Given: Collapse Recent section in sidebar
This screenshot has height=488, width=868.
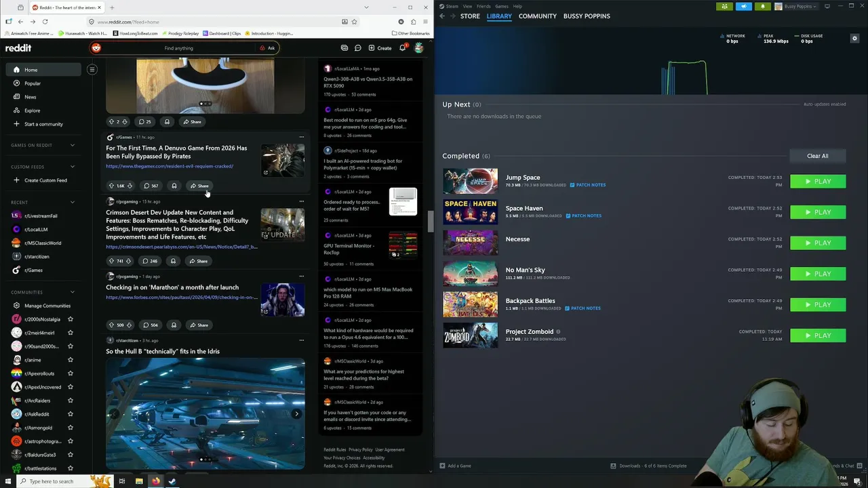Looking at the screenshot, I should tap(73, 202).
